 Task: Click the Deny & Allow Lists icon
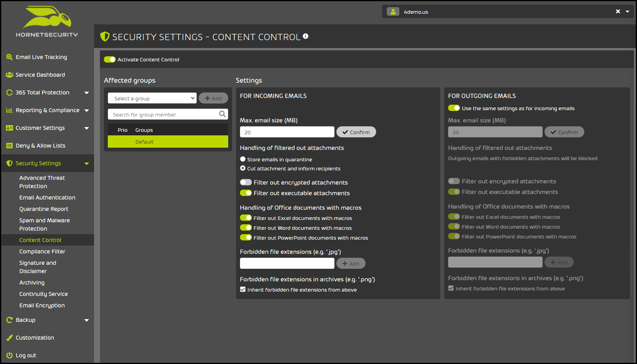pos(9,146)
